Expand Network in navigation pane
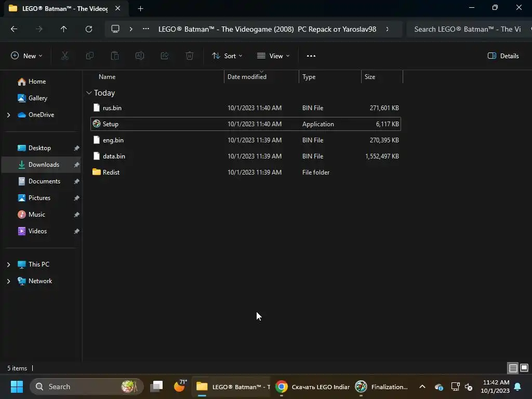The image size is (532, 399). pos(8,281)
